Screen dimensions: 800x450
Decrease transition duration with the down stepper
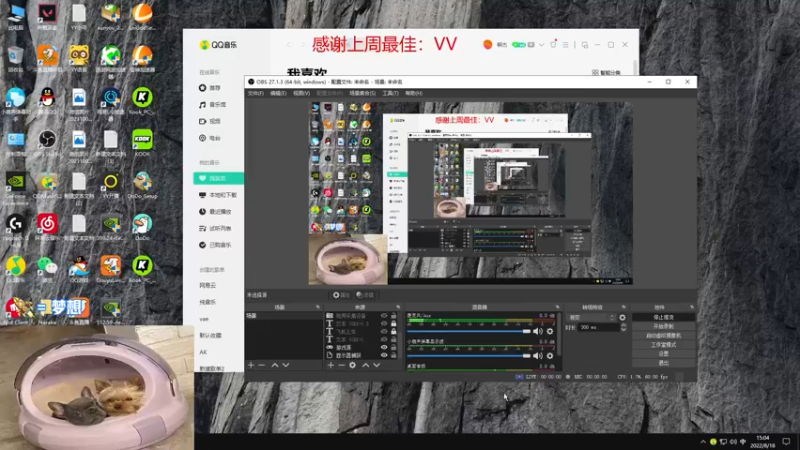pos(623,330)
